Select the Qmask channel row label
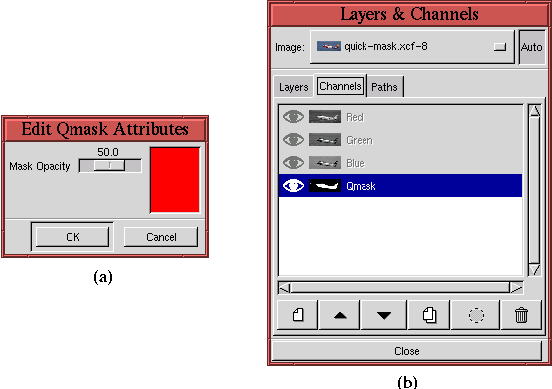Image resolution: width=552 pixels, height=389 pixels. pos(361,186)
